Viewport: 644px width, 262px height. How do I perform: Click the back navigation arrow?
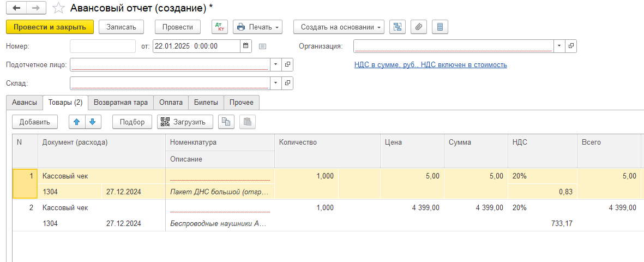pos(16,8)
